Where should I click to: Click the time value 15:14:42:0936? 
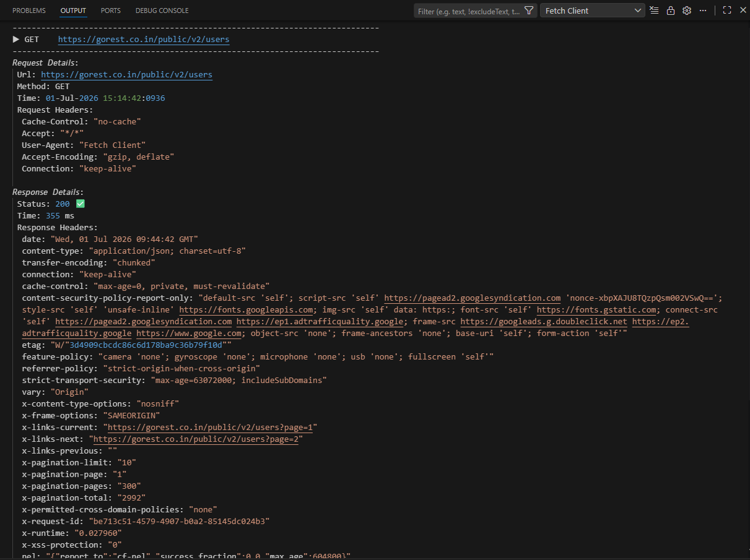(134, 98)
